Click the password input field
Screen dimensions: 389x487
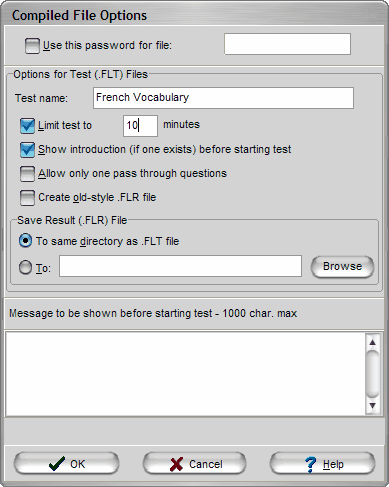[287, 44]
